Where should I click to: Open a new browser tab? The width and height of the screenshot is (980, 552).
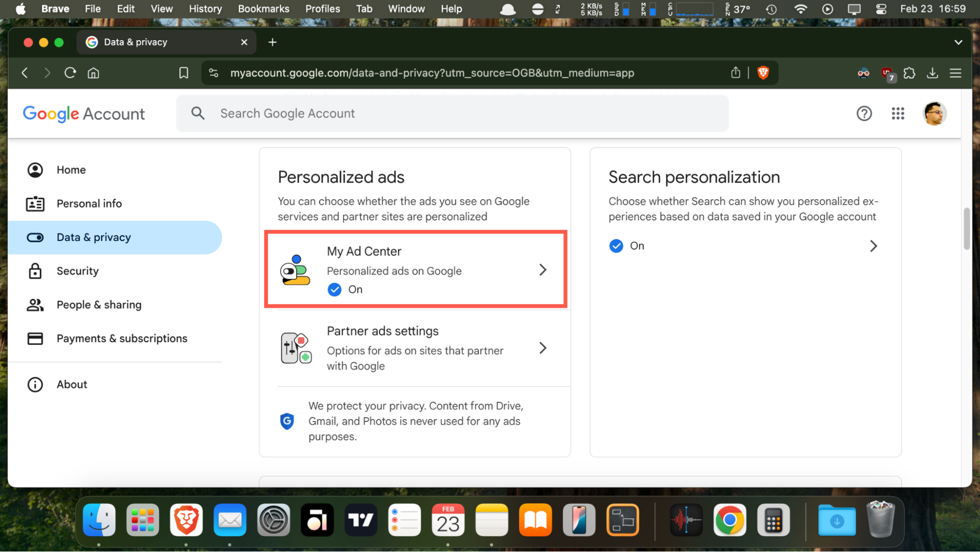pyautogui.click(x=273, y=42)
